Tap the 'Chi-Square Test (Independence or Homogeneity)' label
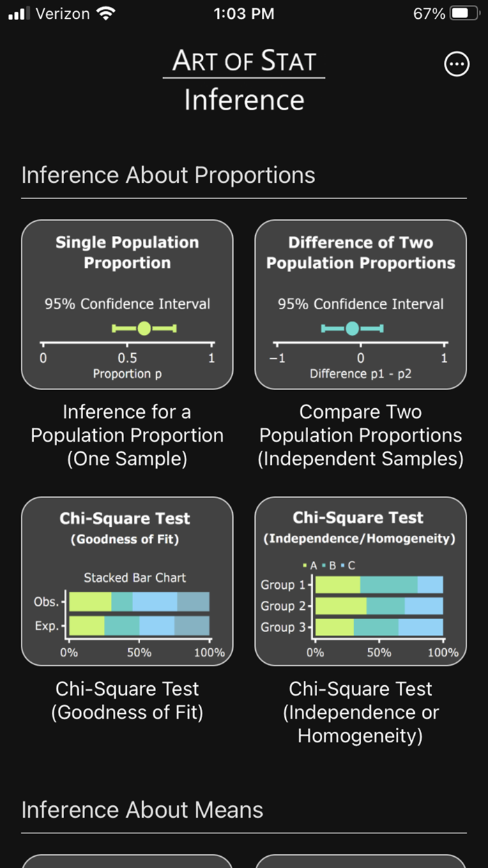Screen dimensions: 488x868 point(360,712)
